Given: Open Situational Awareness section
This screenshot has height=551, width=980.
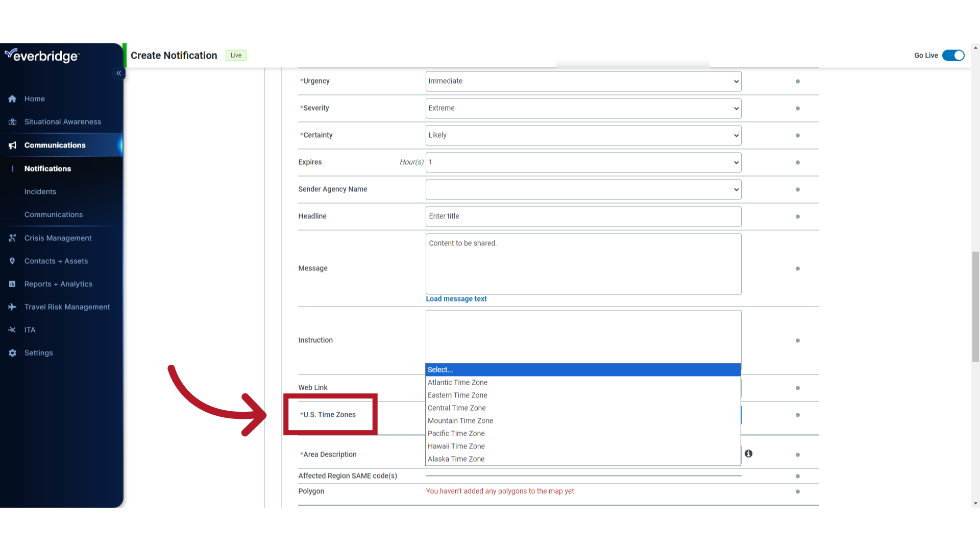Looking at the screenshot, I should click(63, 122).
